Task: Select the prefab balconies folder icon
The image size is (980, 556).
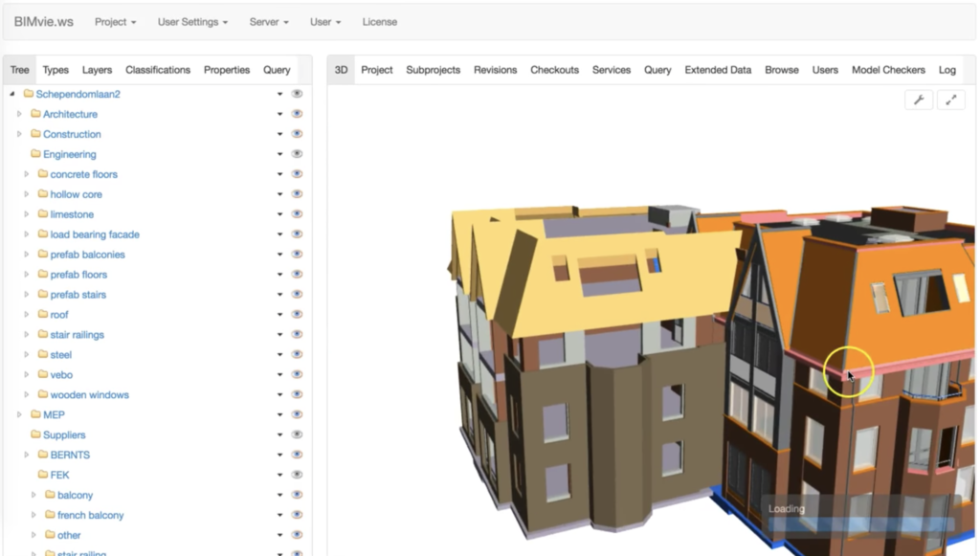Action: 42,255
